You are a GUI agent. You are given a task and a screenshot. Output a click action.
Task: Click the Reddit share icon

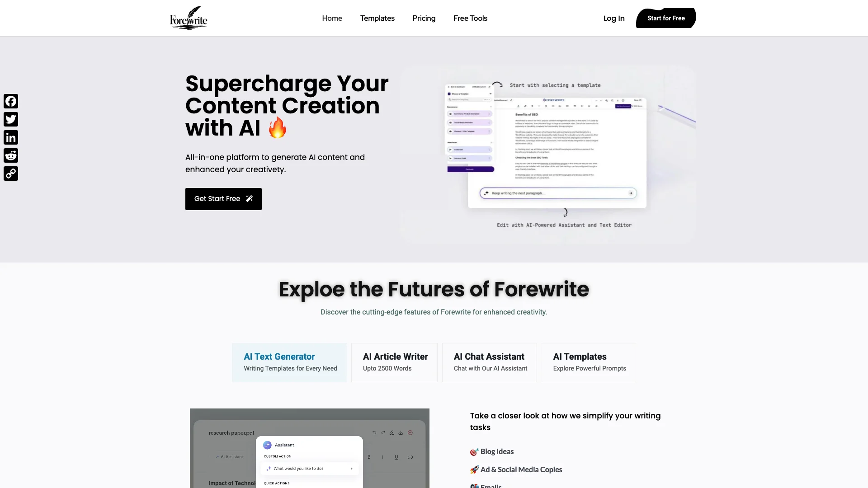click(11, 155)
